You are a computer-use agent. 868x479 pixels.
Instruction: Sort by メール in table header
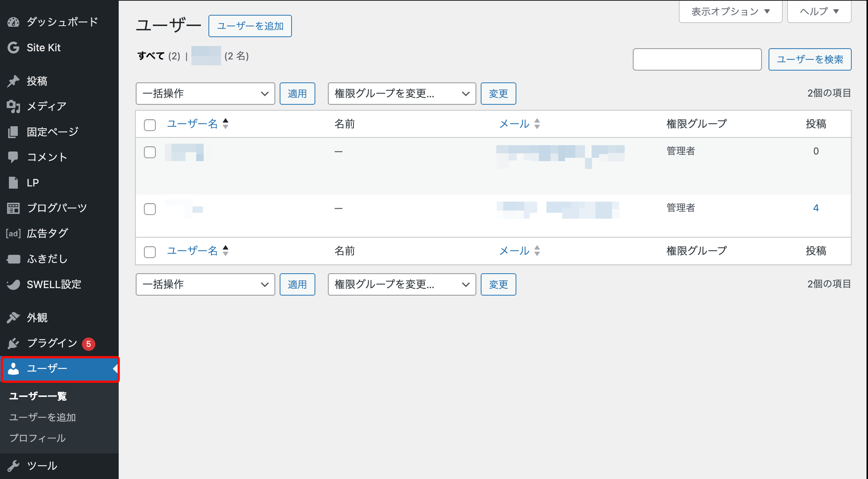[514, 124]
